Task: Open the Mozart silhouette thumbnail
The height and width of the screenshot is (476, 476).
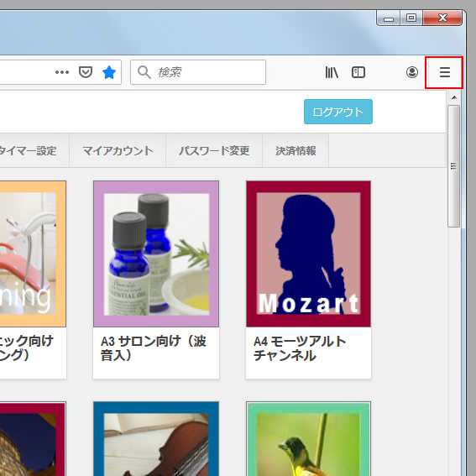Action: coord(308,254)
